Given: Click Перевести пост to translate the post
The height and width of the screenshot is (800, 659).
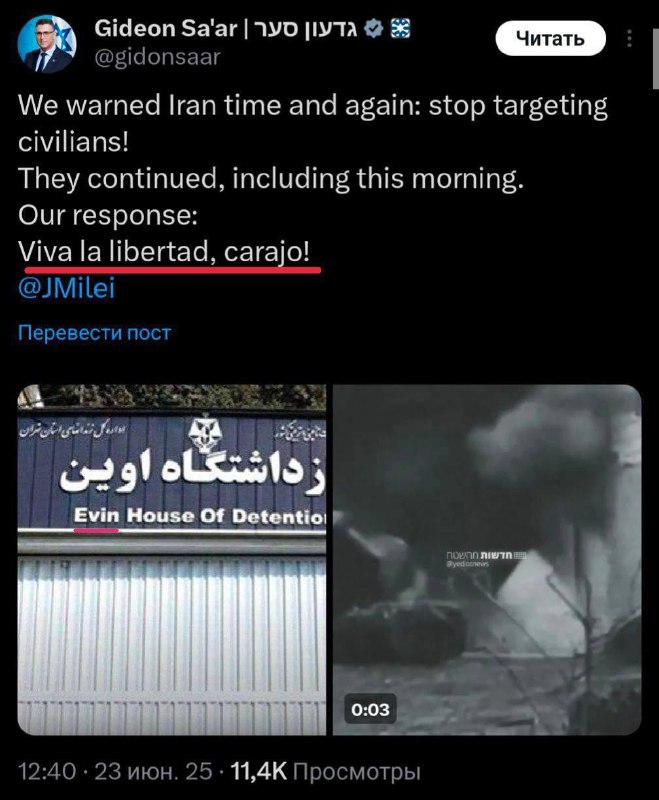Looking at the screenshot, I should pyautogui.click(x=94, y=333).
